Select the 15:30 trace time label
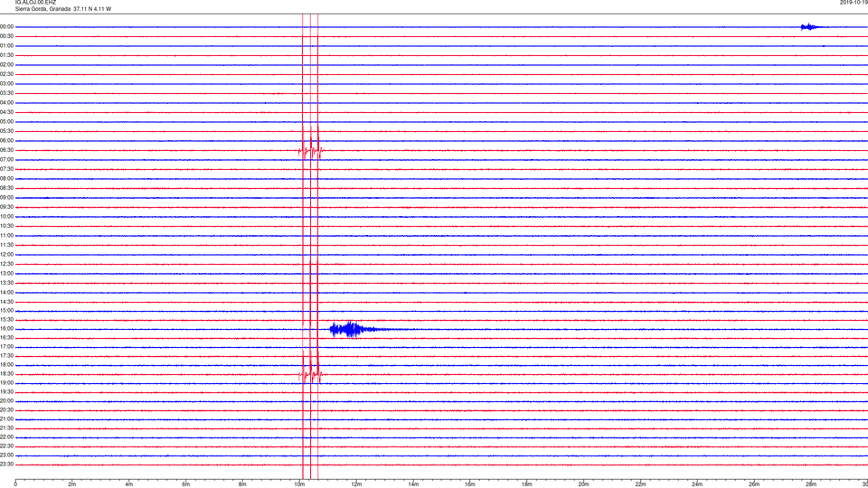 pos(7,320)
